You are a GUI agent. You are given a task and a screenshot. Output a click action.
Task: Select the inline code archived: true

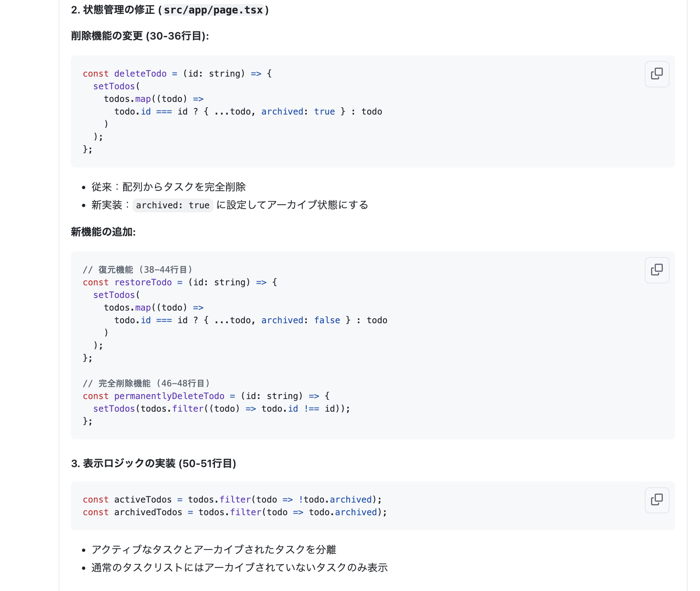tap(173, 205)
